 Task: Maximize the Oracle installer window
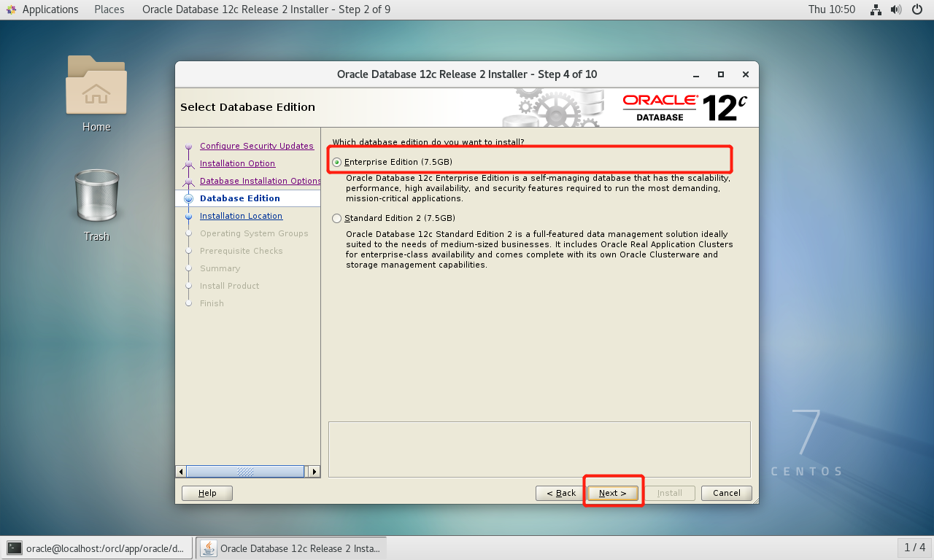721,74
